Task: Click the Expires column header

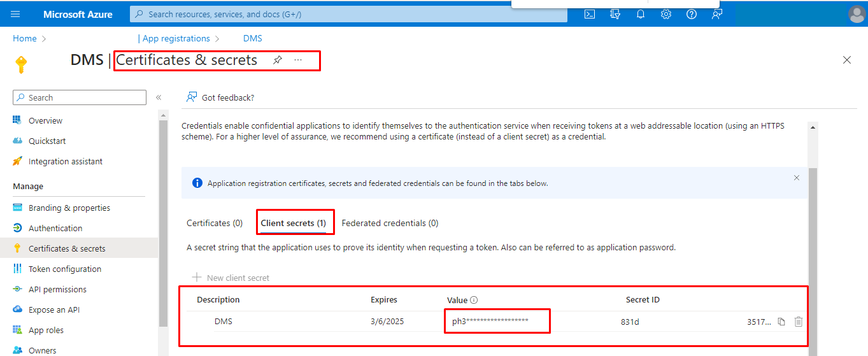Action: pos(384,299)
